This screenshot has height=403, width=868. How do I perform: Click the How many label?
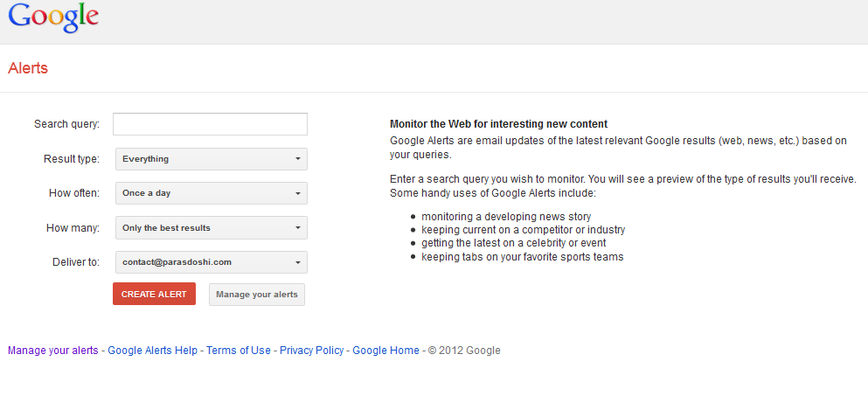[x=73, y=227]
